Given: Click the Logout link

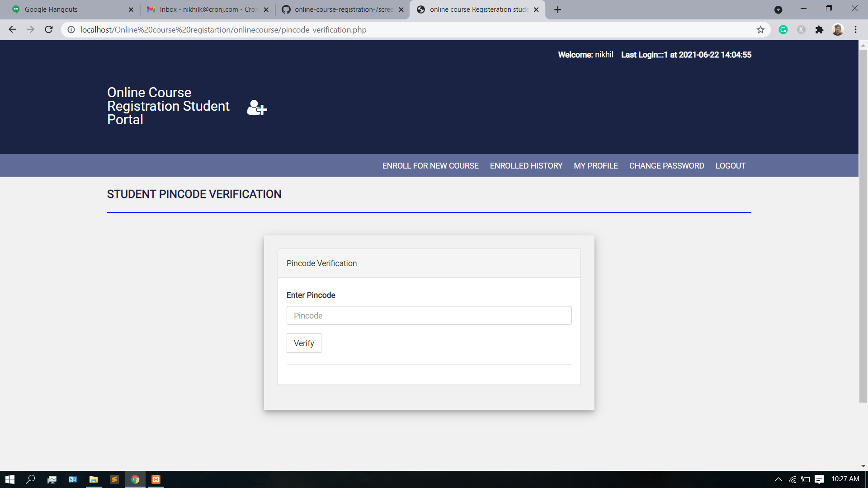Looking at the screenshot, I should [x=730, y=166].
